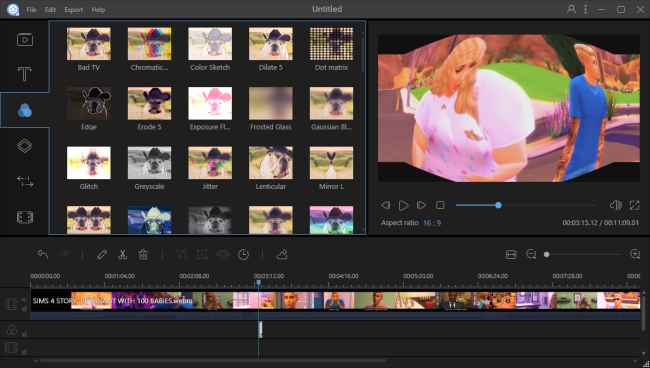Select the Glitch filter

tap(89, 168)
